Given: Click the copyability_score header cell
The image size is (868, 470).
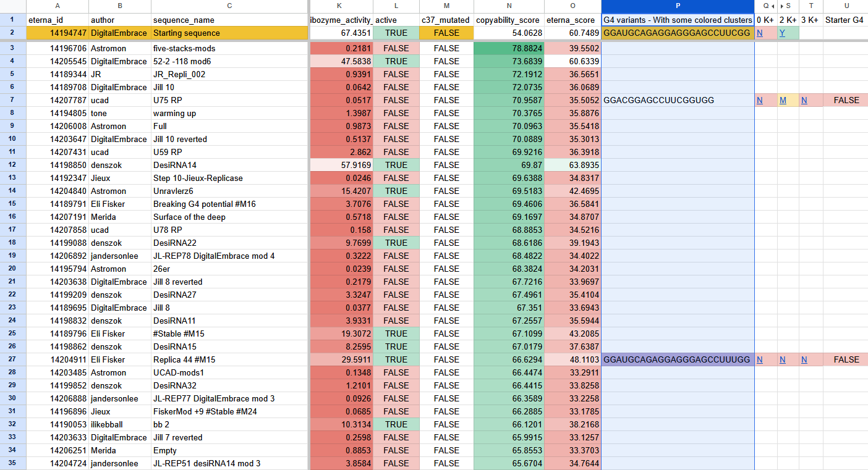Looking at the screenshot, I should coord(509,20).
